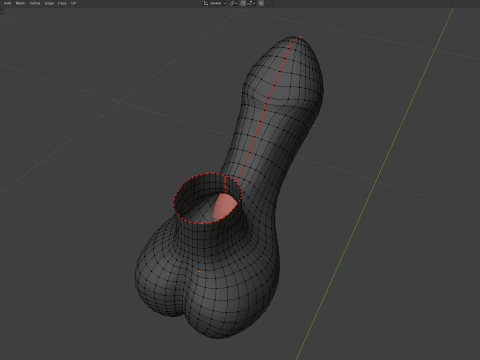
Task: Open the UV menu
Action: pos(73,3)
